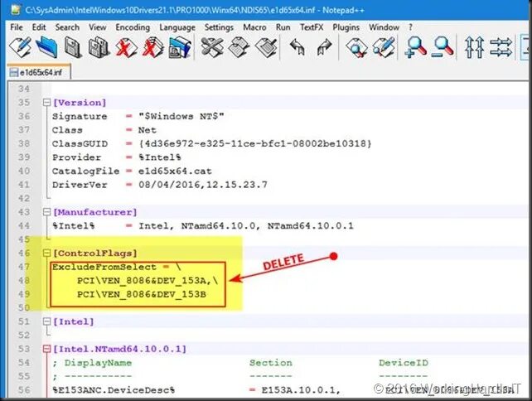The width and height of the screenshot is (532, 401).
Task: Click the ClassGUID value text
Action: click(x=254, y=143)
